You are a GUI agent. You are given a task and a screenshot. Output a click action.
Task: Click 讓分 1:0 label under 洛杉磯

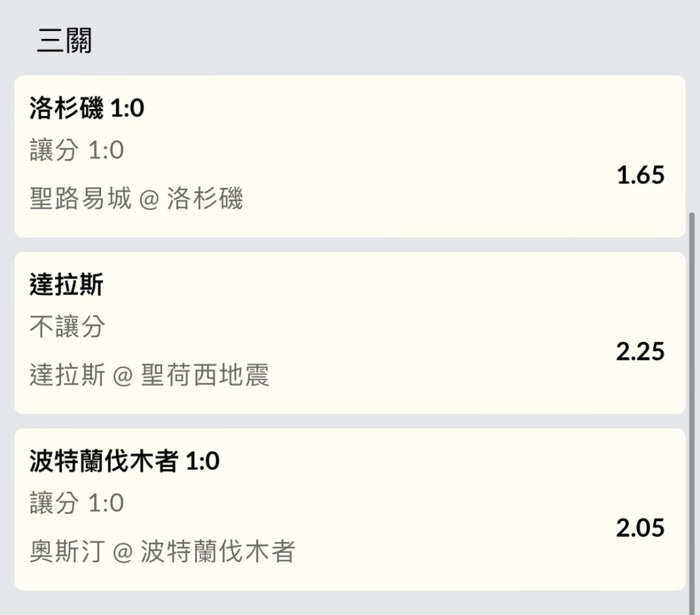(76, 150)
